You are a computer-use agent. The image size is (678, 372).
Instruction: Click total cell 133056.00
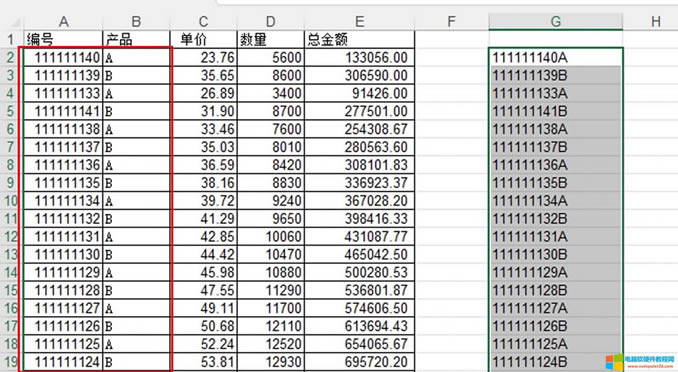click(x=359, y=58)
